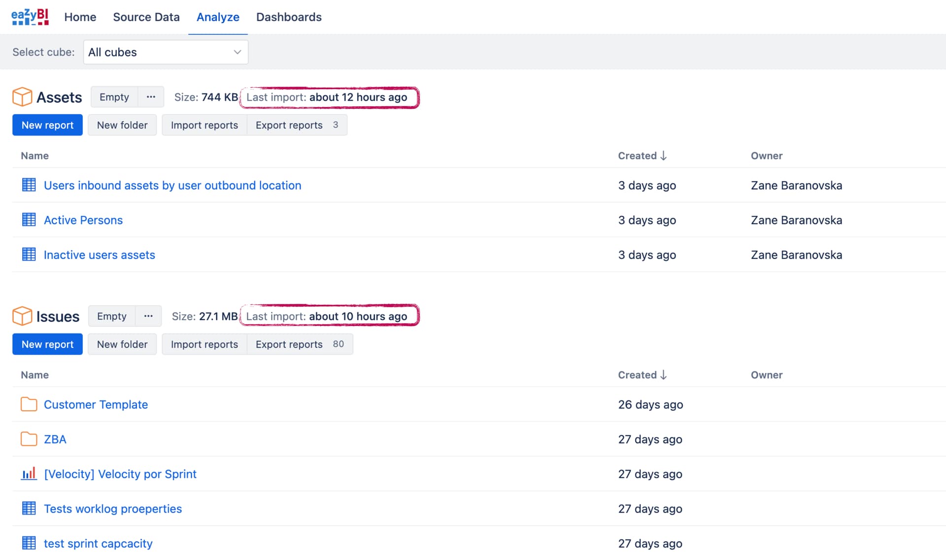Click table icon beside Active Persons
The image size is (946, 560).
pos(29,220)
